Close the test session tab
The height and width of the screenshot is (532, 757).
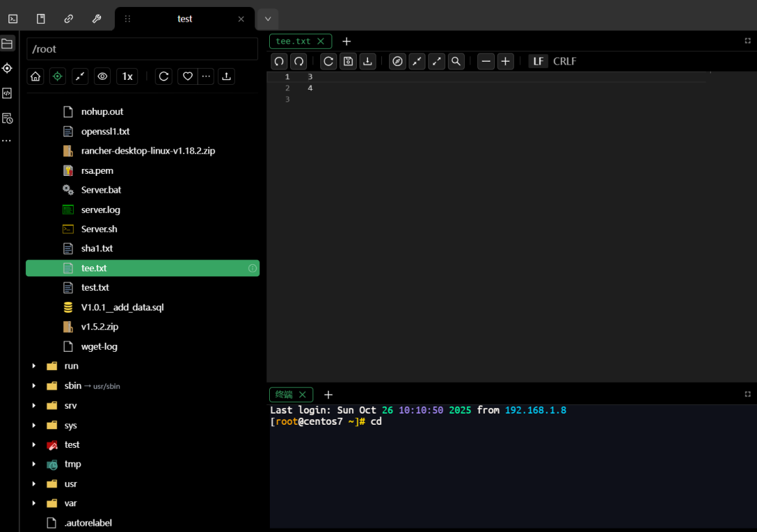[241, 19]
